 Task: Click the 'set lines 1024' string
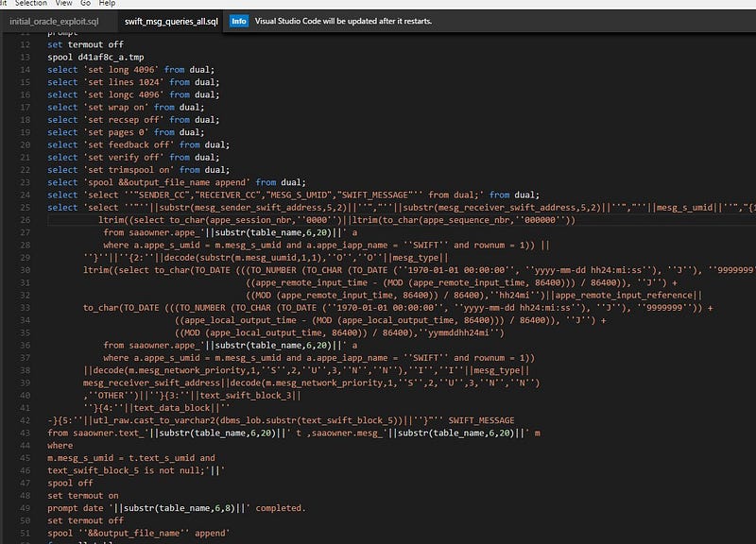point(124,82)
